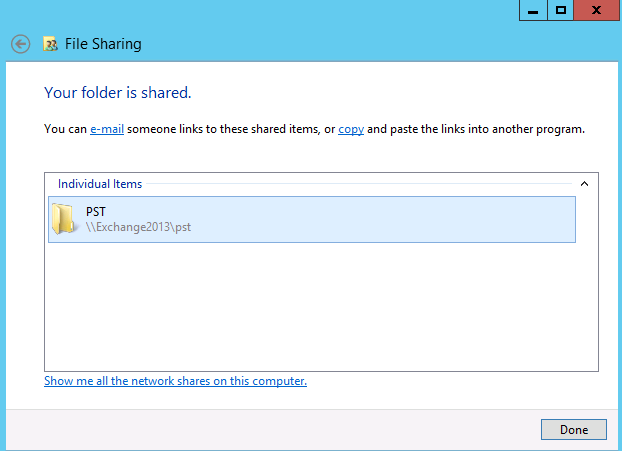Select the yellow PST folder icon

click(63, 219)
